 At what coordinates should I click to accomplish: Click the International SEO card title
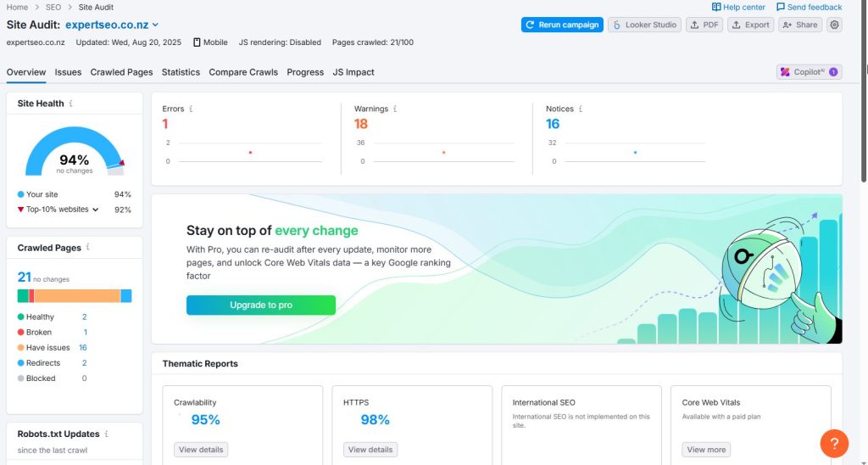[x=543, y=403]
